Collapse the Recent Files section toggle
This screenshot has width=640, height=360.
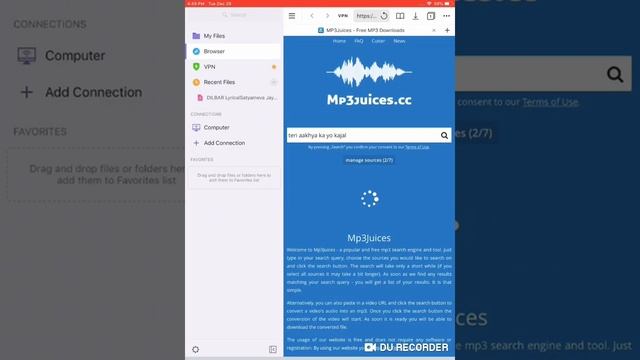(274, 82)
